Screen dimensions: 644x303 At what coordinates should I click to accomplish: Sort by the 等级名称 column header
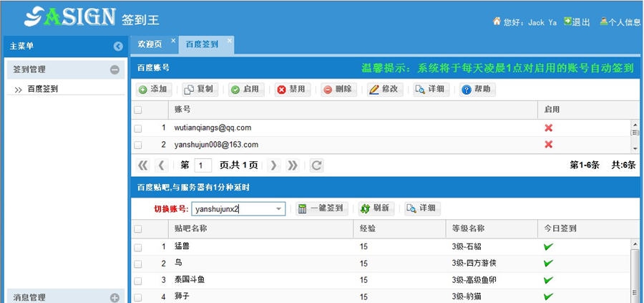pos(492,229)
